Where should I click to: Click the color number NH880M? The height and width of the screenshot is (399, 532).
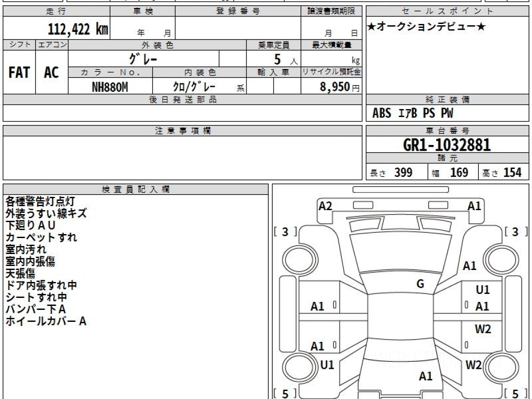click(110, 87)
